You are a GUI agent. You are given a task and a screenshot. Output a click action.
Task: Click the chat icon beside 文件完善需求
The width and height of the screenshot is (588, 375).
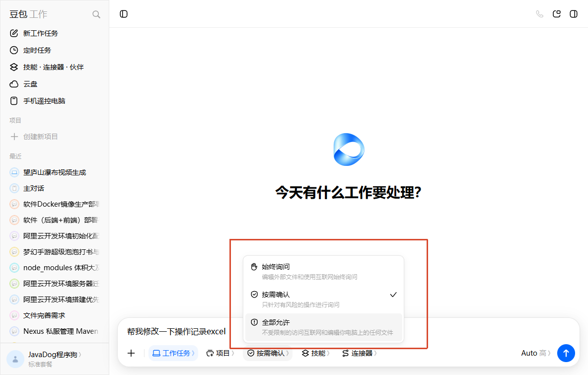[14, 315]
